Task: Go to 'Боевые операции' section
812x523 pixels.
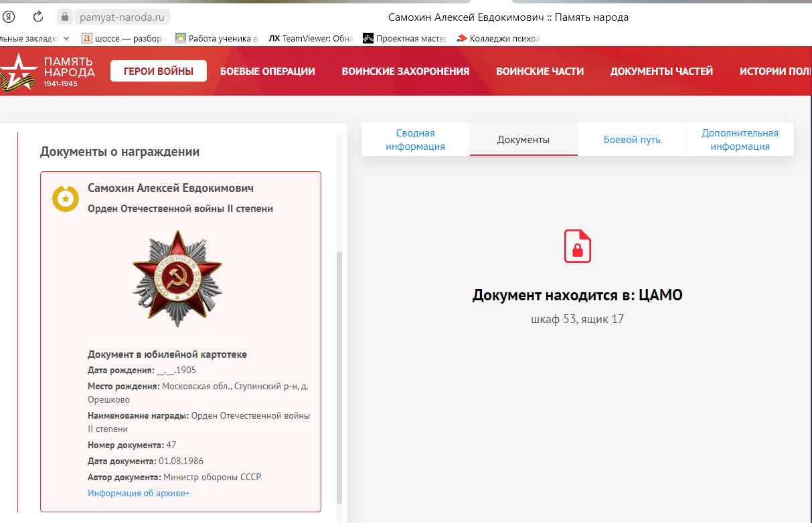Action: coord(267,71)
